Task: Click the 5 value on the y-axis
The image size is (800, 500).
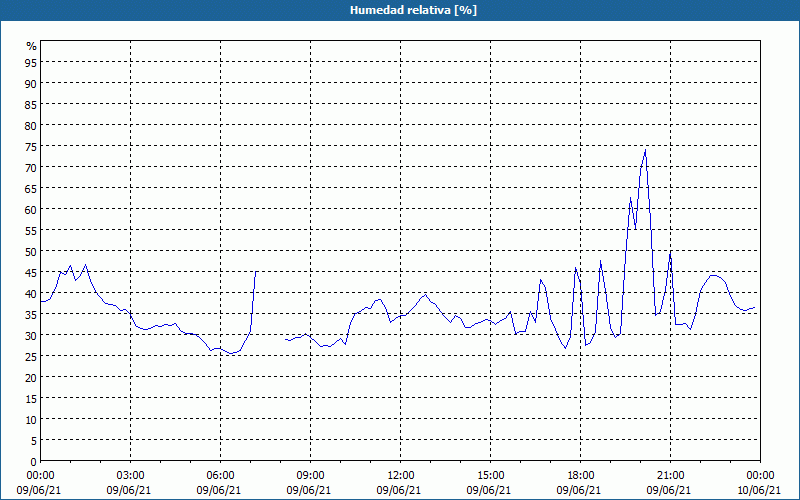Action: (x=34, y=441)
